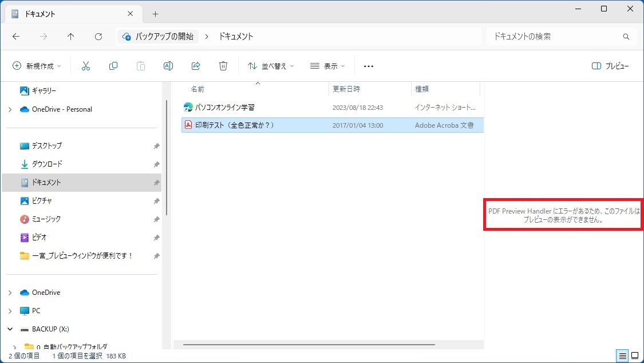Open the 並べ替え sort dropdown
The image size is (644, 363).
(271, 66)
